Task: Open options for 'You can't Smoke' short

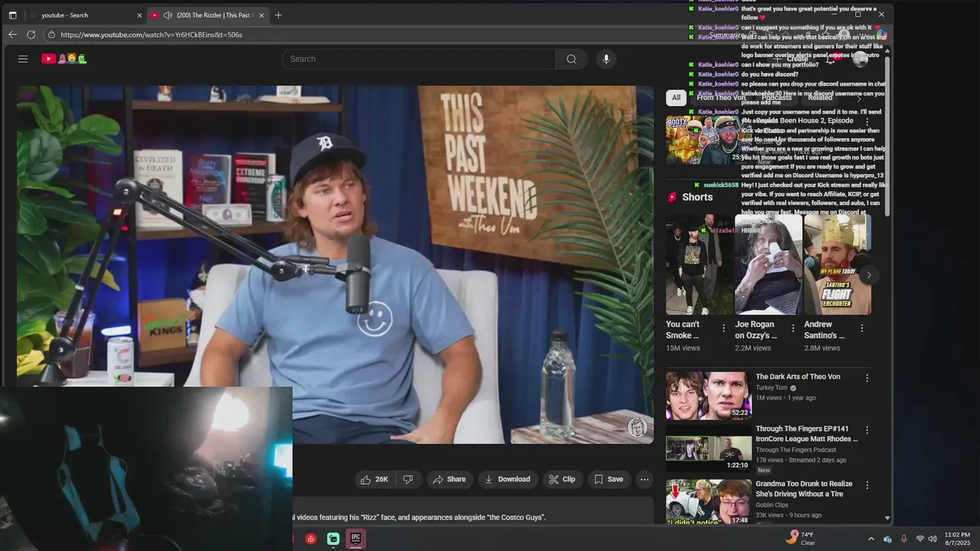Action: (724, 328)
